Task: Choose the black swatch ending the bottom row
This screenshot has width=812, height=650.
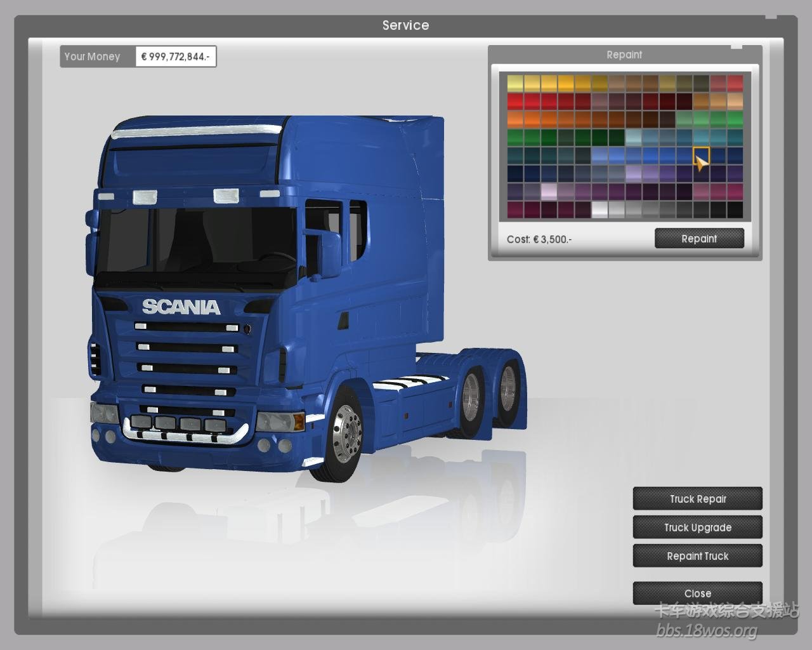Action: tap(735, 209)
